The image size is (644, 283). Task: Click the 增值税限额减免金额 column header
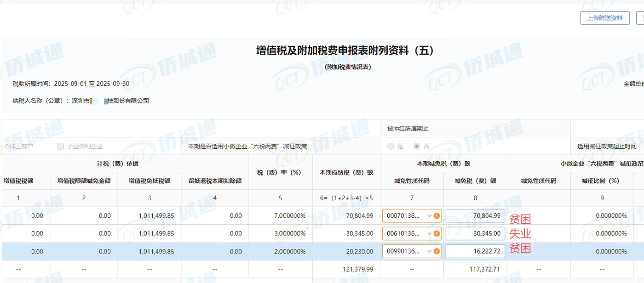(84, 181)
